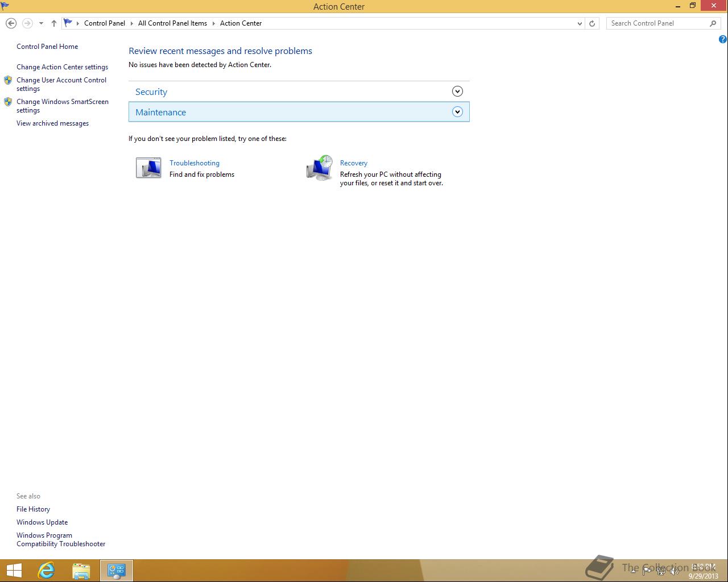Click the search magnifier icon
This screenshot has width=728, height=582.
[713, 23]
